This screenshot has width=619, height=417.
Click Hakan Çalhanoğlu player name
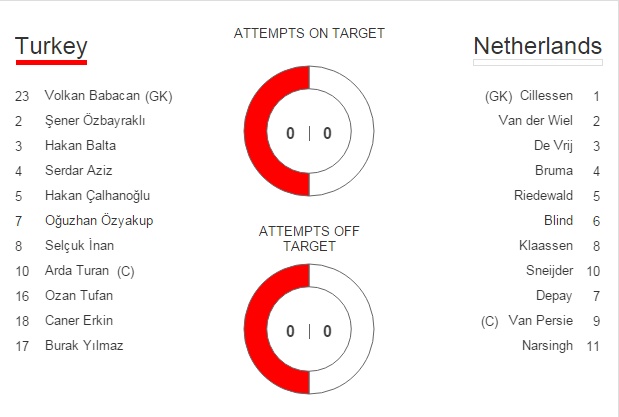click(x=98, y=196)
